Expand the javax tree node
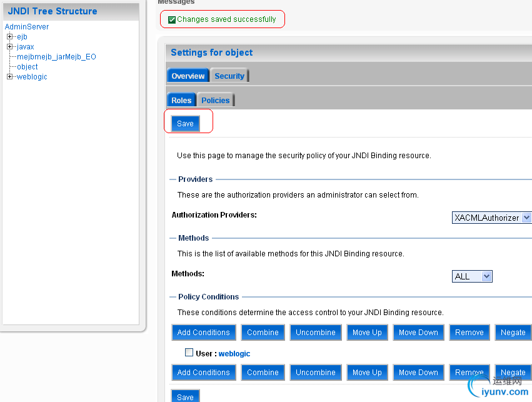The image size is (532, 402). tap(9, 47)
